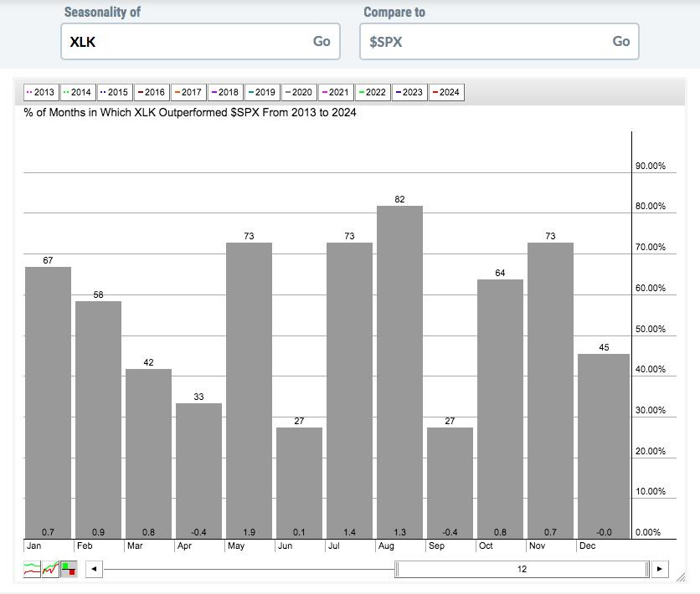Click the year range slider handle showing 12
Viewport: 700px width, 594px height.
point(522,569)
